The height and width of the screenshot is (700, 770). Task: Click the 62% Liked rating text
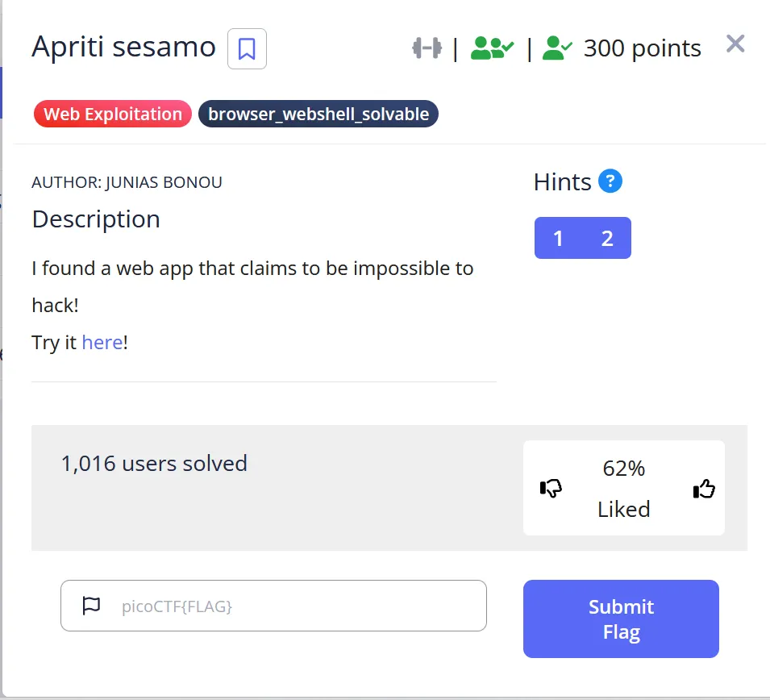tap(623, 488)
